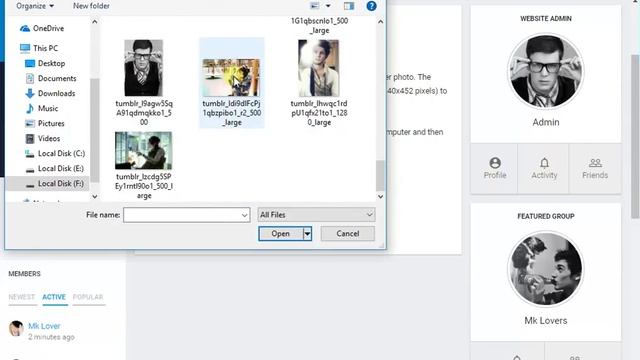Open the Organize menu
This screenshot has height=360, width=640.
[x=35, y=6]
